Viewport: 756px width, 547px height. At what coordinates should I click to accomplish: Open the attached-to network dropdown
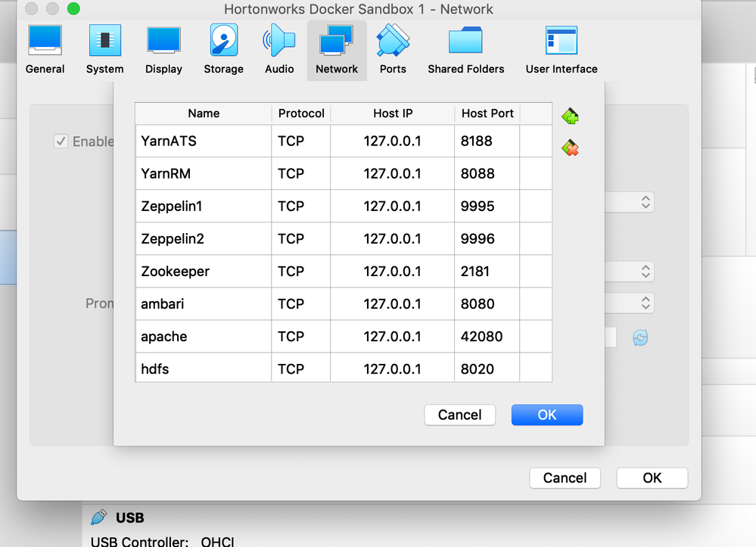click(x=644, y=202)
